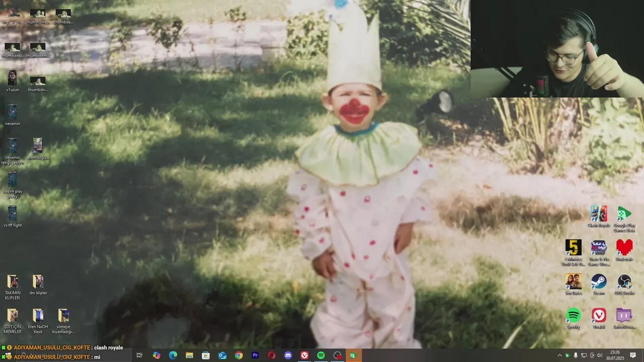
Task: Select the TAKIMIN KLİPLERİ folder
Action: (x=13, y=287)
